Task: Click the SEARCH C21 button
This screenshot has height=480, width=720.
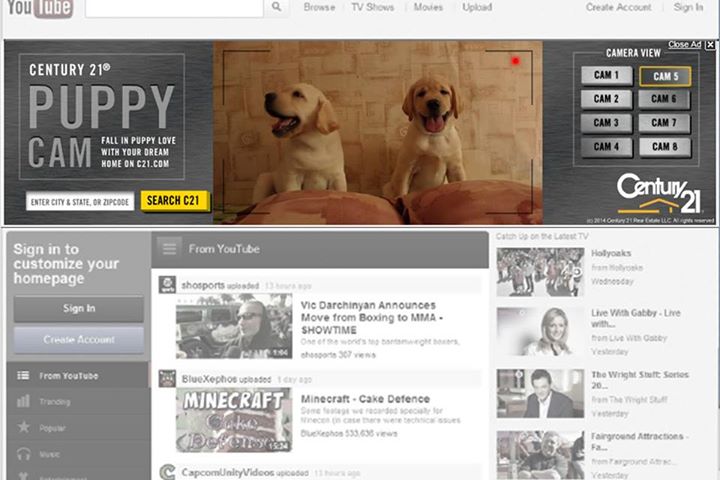Action: 175,201
